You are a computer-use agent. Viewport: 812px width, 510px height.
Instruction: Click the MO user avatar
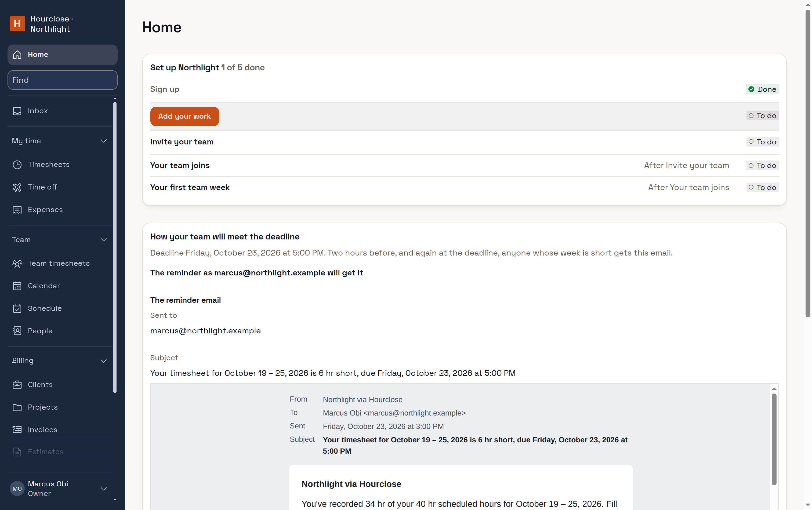click(x=17, y=489)
